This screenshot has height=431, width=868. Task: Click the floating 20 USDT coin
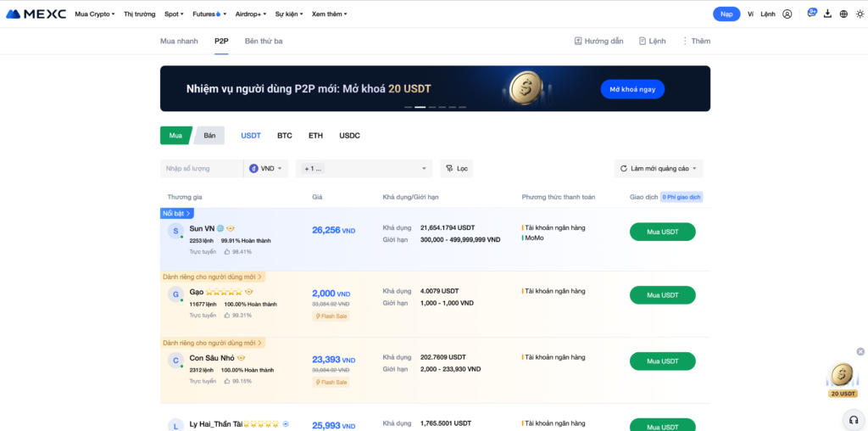tap(842, 375)
